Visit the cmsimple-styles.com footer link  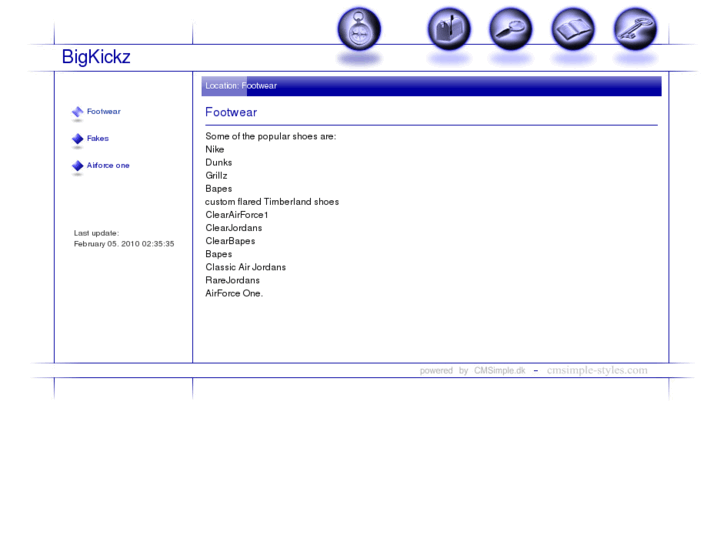pos(597,370)
